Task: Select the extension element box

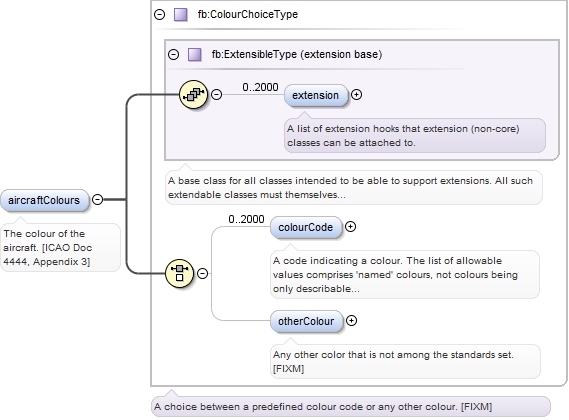Action: coord(315,95)
